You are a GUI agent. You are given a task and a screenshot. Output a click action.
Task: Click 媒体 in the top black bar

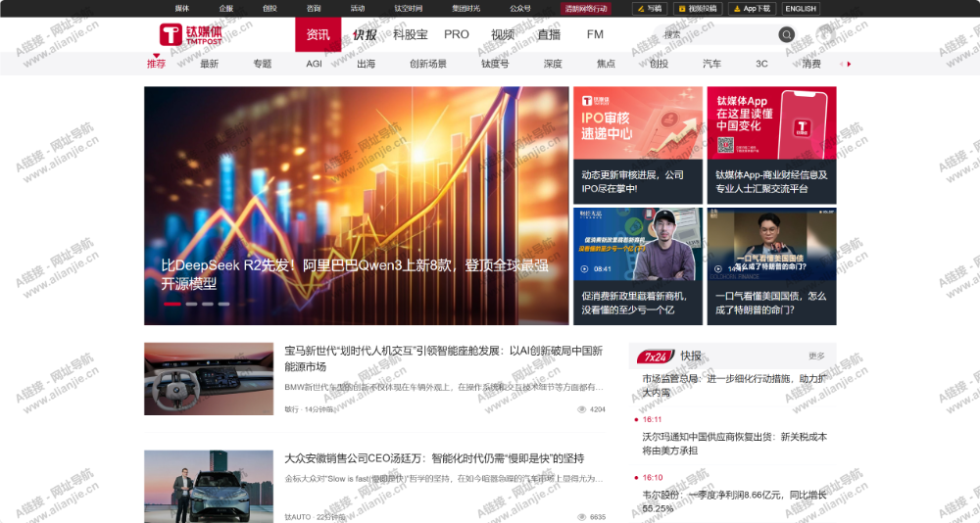coord(182,9)
